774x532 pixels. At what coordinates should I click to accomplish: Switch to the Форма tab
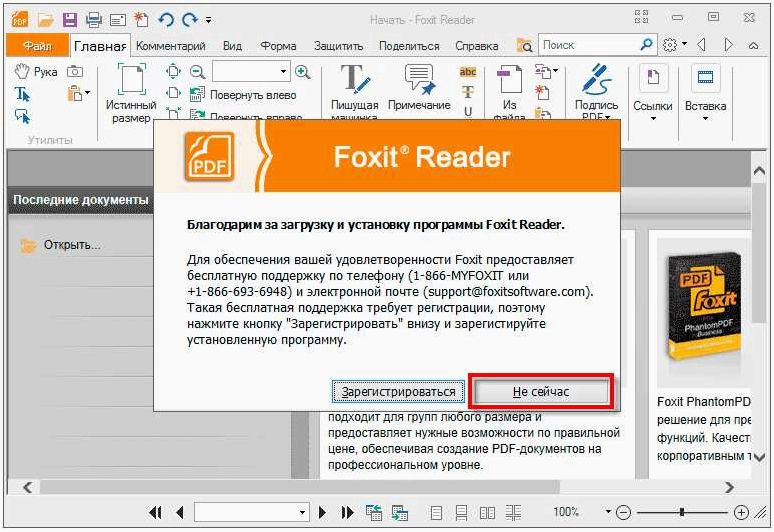tap(278, 46)
